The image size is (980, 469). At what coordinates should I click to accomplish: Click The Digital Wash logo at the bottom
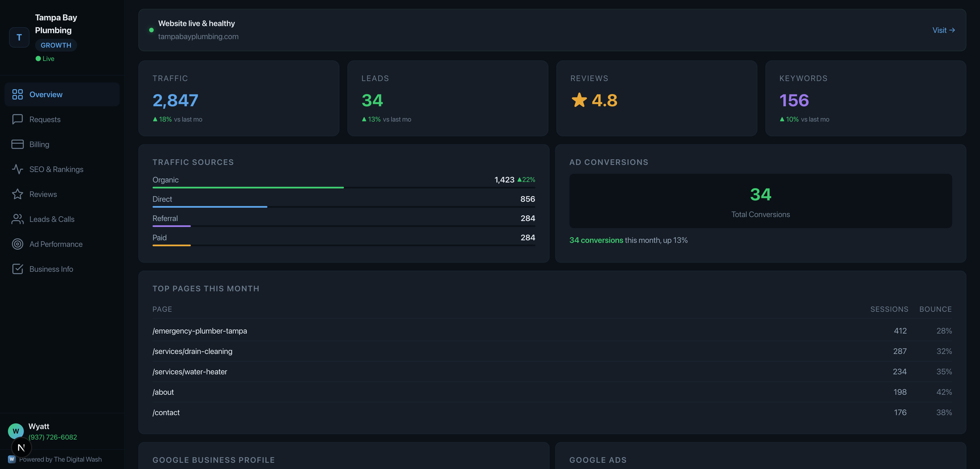12,459
